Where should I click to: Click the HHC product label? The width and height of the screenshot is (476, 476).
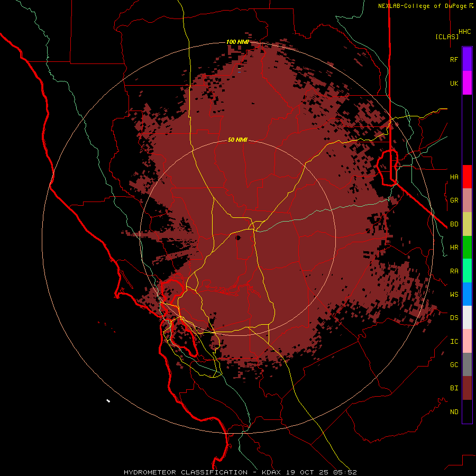(464, 32)
